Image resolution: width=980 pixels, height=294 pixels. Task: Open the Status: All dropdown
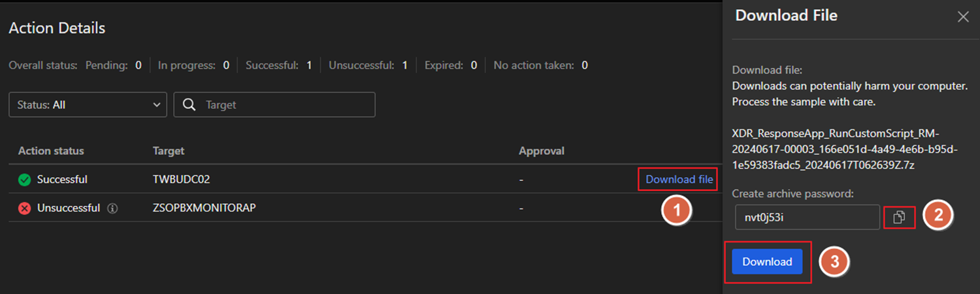(88, 105)
